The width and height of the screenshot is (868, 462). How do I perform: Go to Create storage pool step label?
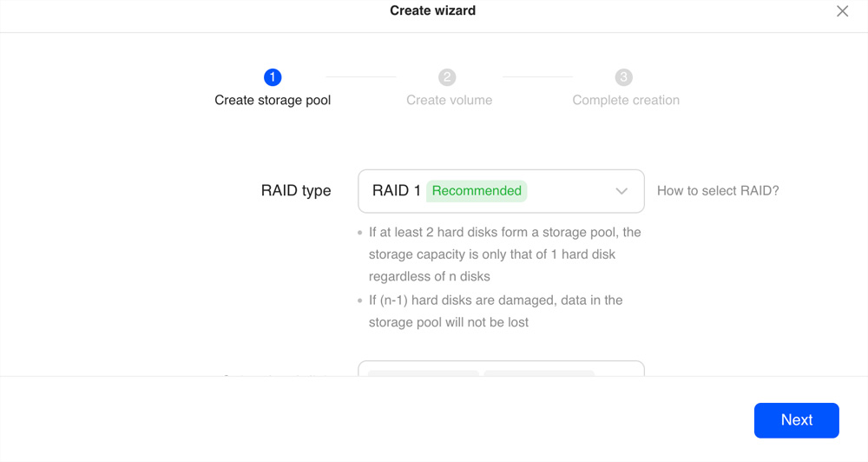[x=273, y=100]
